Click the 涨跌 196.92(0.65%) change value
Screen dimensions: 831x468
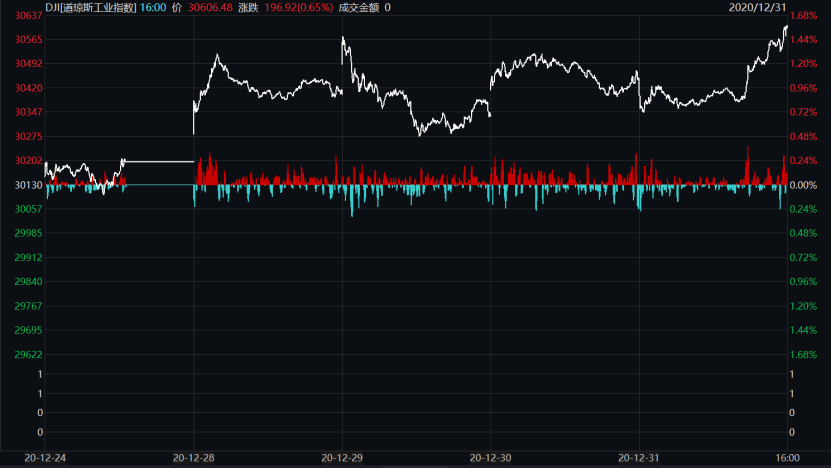pos(299,7)
